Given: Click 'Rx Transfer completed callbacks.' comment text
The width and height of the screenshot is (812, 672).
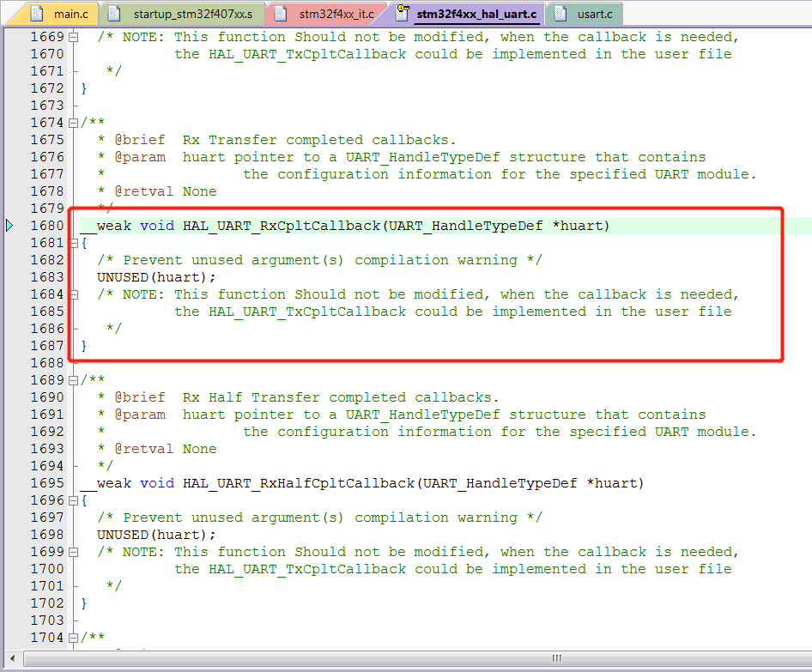Looking at the screenshot, I should [x=319, y=140].
